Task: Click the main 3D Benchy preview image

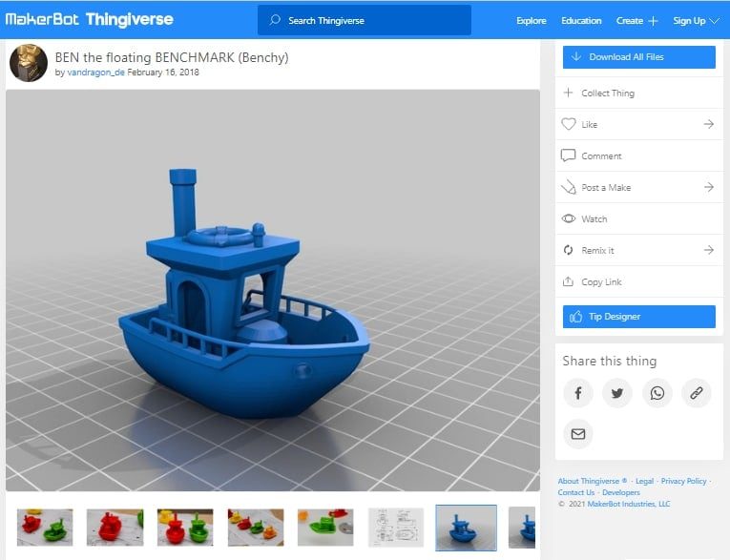Action: point(273,290)
